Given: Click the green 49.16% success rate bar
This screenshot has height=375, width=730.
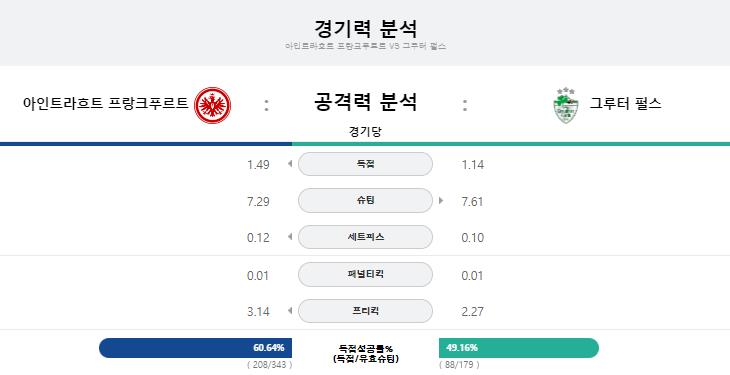Looking at the screenshot, I should [519, 348].
